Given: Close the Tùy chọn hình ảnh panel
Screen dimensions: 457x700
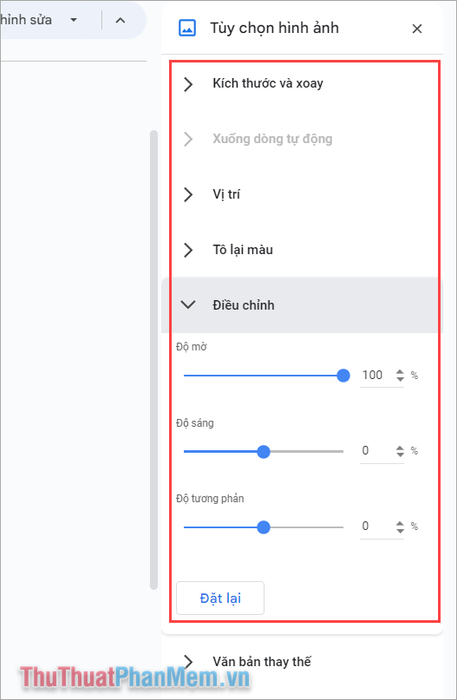Looking at the screenshot, I should 417,29.
